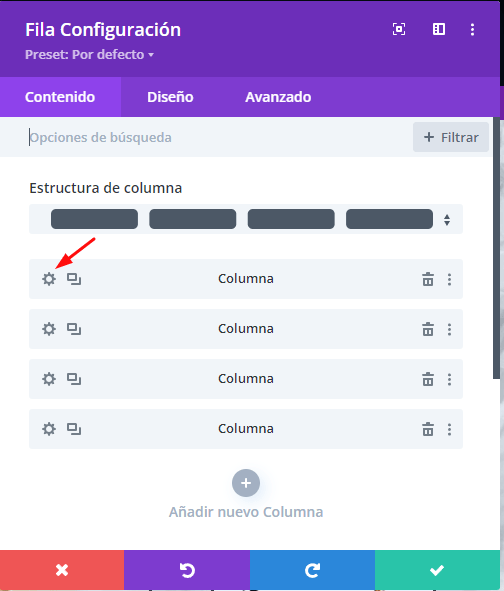Image resolution: width=504 pixels, height=591 pixels.
Task: Open gear settings of third Columna
Action: click(49, 379)
